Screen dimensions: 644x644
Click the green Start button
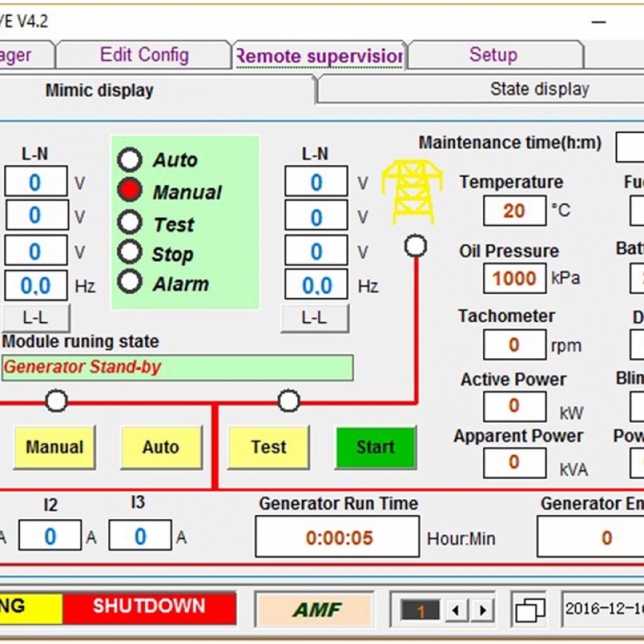(376, 447)
